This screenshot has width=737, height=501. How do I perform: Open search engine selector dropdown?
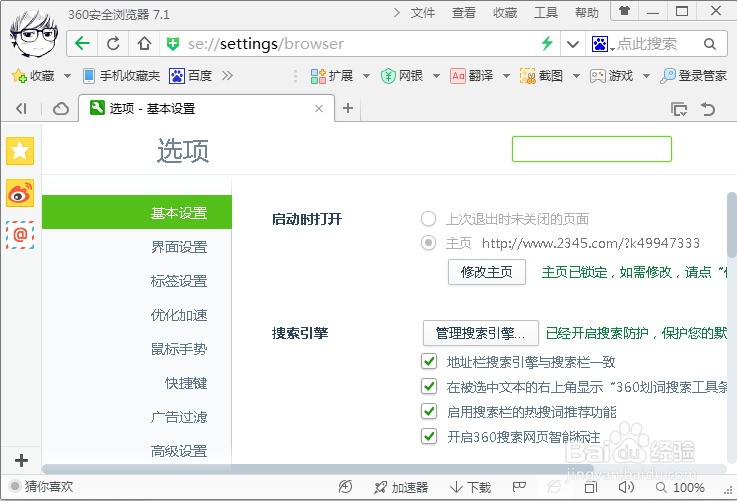coord(603,44)
